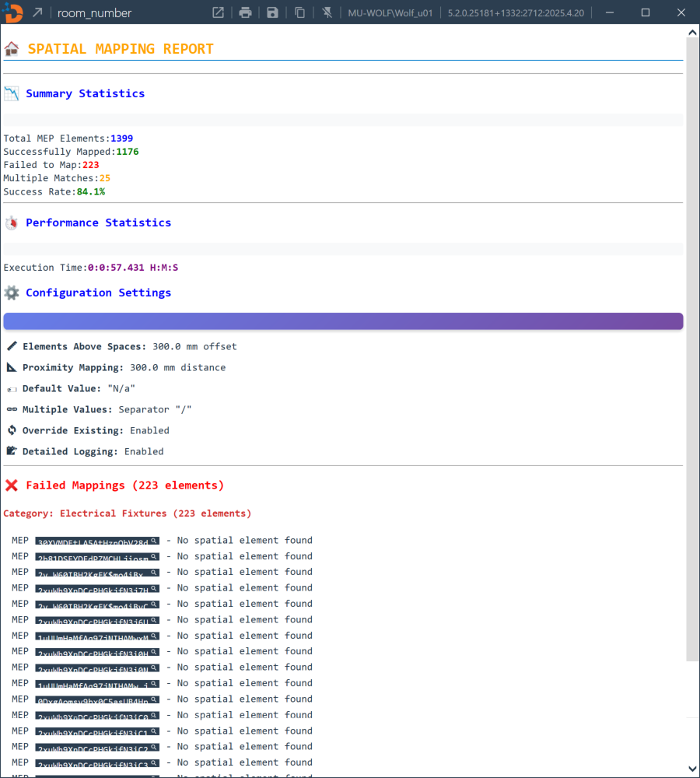
Task: Save the output report to file
Action: pos(272,12)
